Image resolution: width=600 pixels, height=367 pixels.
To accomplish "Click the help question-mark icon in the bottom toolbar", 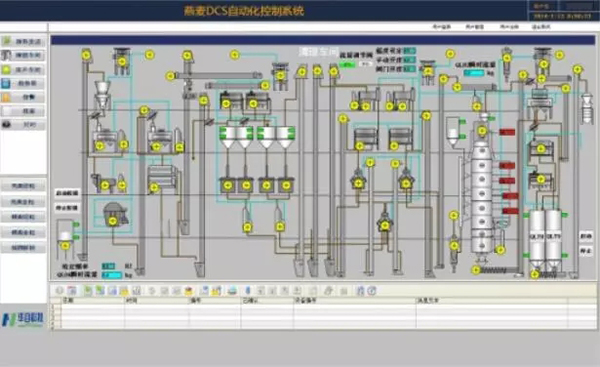I will point(372,291).
